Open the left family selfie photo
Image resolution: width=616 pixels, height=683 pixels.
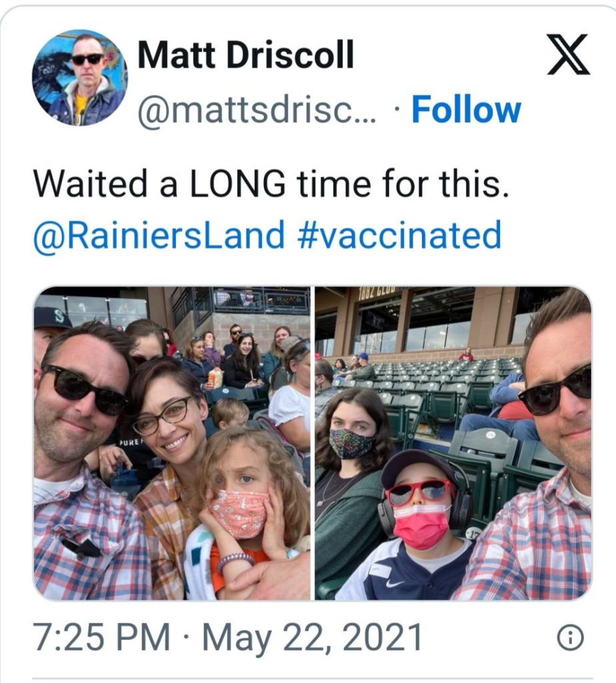[x=172, y=443]
